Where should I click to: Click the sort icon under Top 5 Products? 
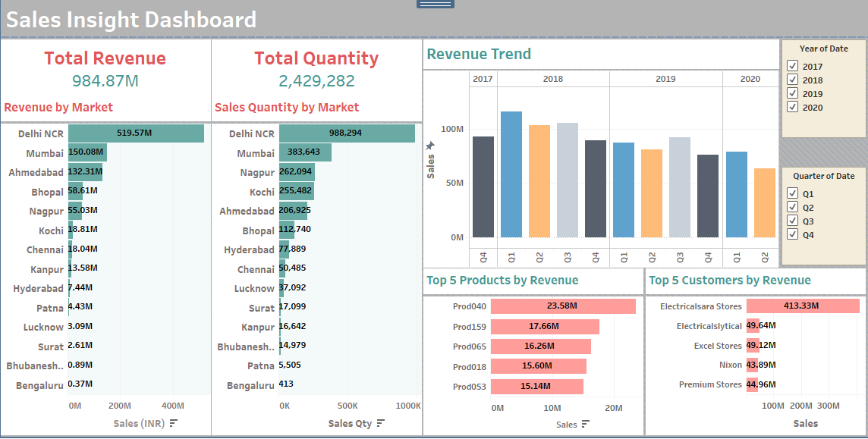[x=586, y=424]
